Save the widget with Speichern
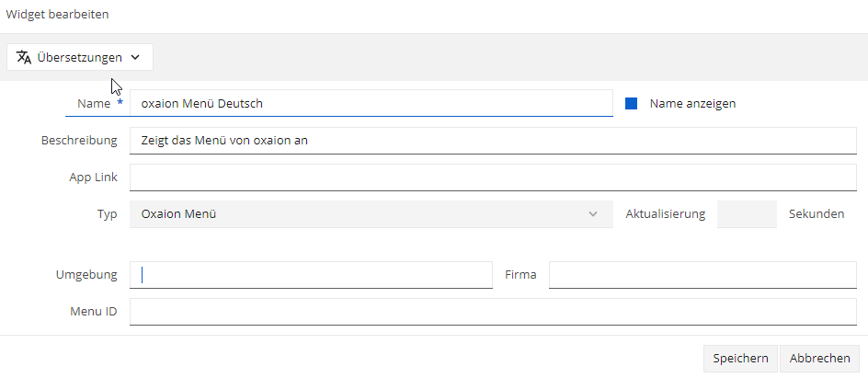Viewport: 868px width, 378px height. [741, 358]
